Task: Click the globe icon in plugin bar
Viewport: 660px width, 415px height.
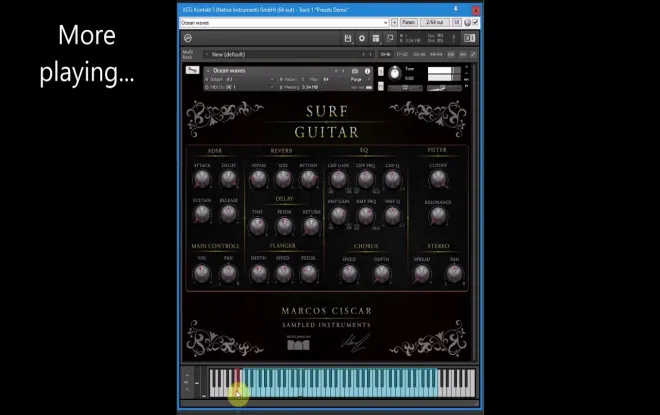Action: pos(467,23)
